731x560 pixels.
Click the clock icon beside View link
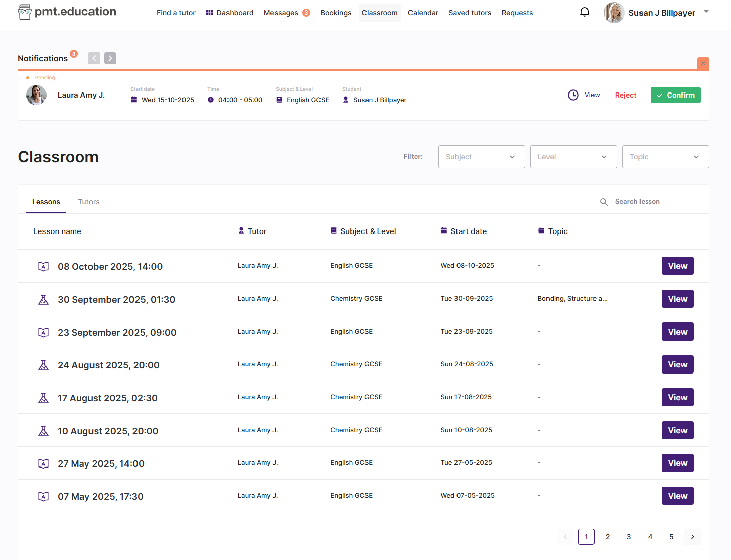coord(573,95)
